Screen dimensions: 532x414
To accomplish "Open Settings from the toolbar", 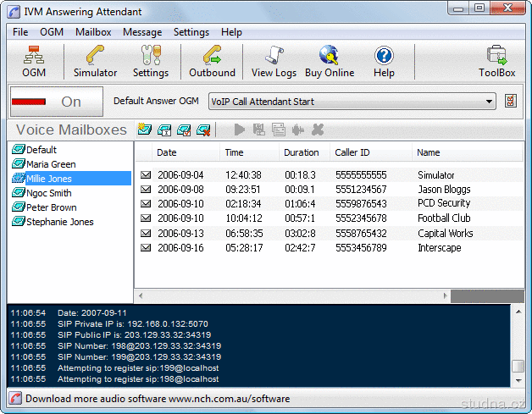I will coord(151,62).
